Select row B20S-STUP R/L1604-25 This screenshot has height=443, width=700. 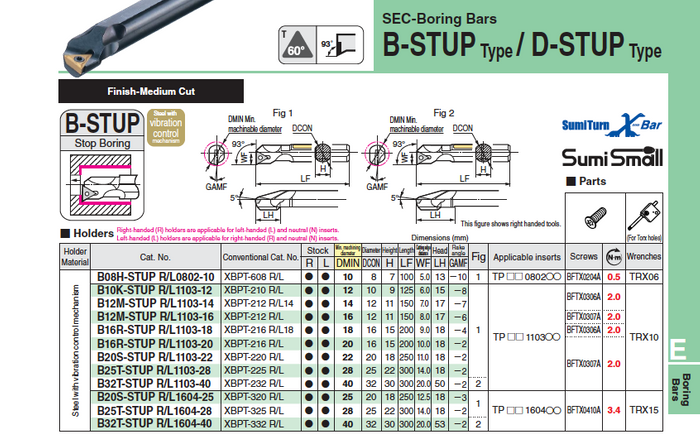pyautogui.click(x=279, y=397)
